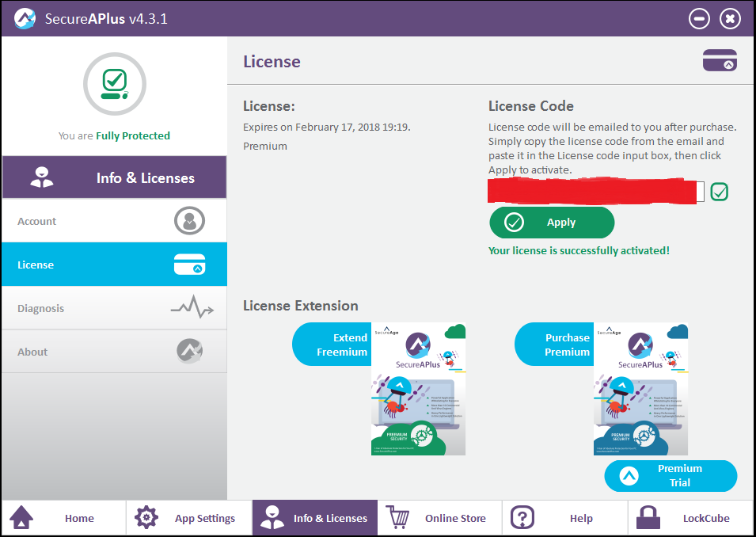Open the LockCube tab

[691, 518]
